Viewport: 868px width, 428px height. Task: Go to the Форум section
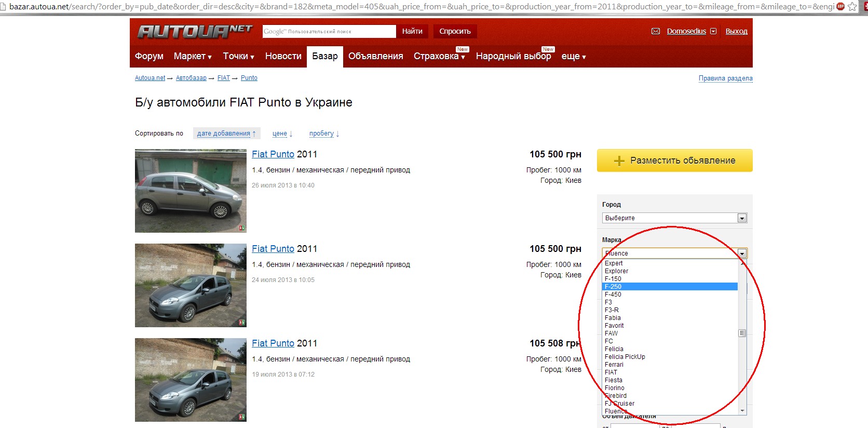149,56
